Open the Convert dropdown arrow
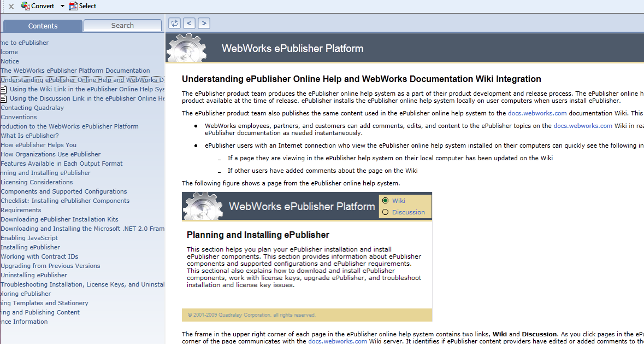Image resolution: width=644 pixels, height=344 pixels. click(x=62, y=6)
